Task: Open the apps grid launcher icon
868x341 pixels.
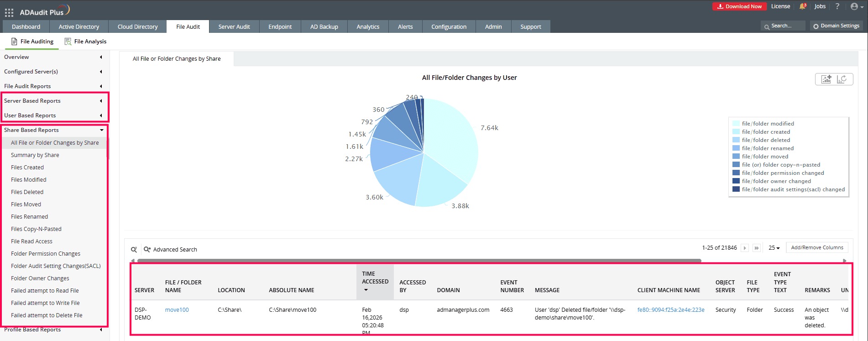Action: [9, 12]
